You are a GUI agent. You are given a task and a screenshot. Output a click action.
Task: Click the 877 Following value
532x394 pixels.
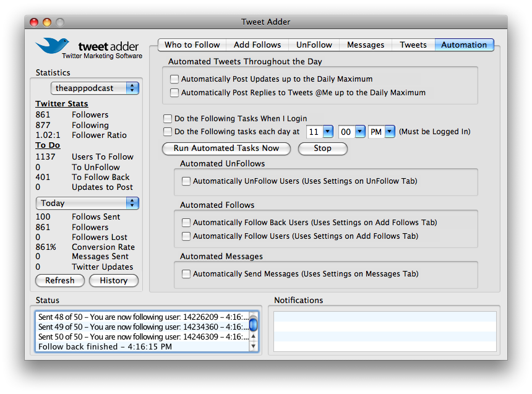coord(43,125)
